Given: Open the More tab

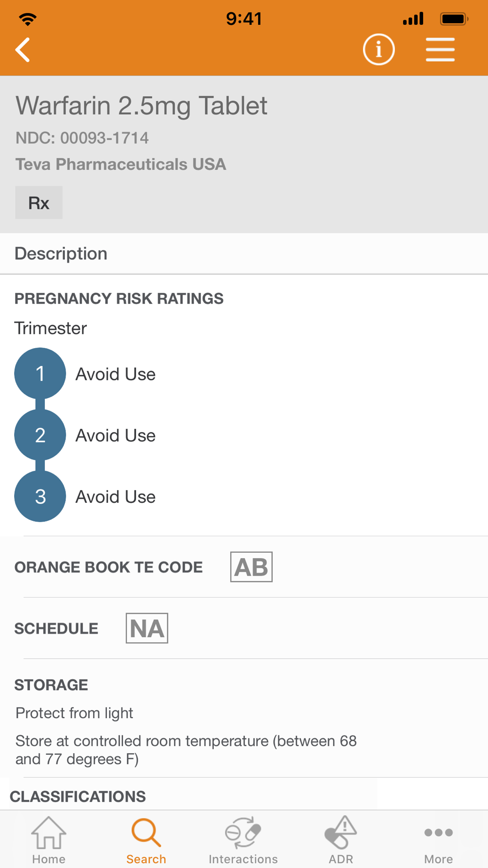Looking at the screenshot, I should coord(438,840).
